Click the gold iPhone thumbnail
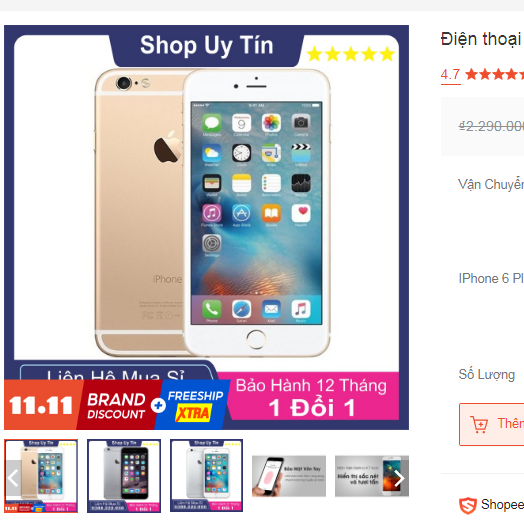The image size is (524, 524). [41, 476]
